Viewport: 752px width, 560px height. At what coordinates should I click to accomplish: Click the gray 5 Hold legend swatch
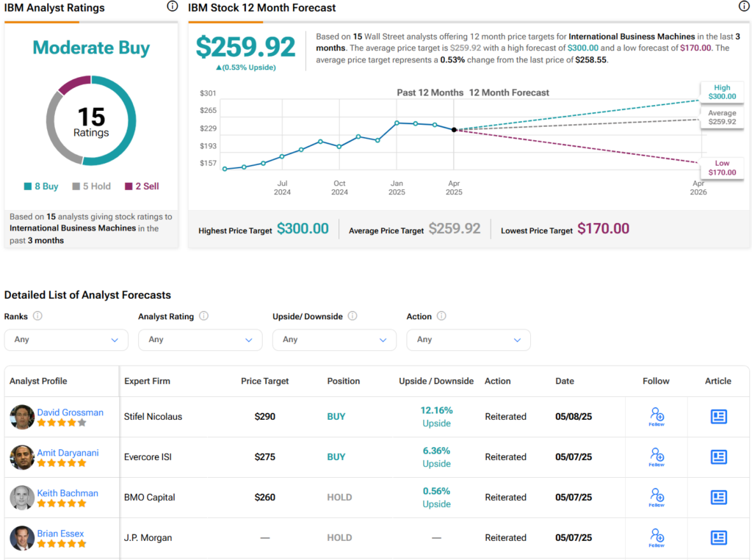coord(76,186)
